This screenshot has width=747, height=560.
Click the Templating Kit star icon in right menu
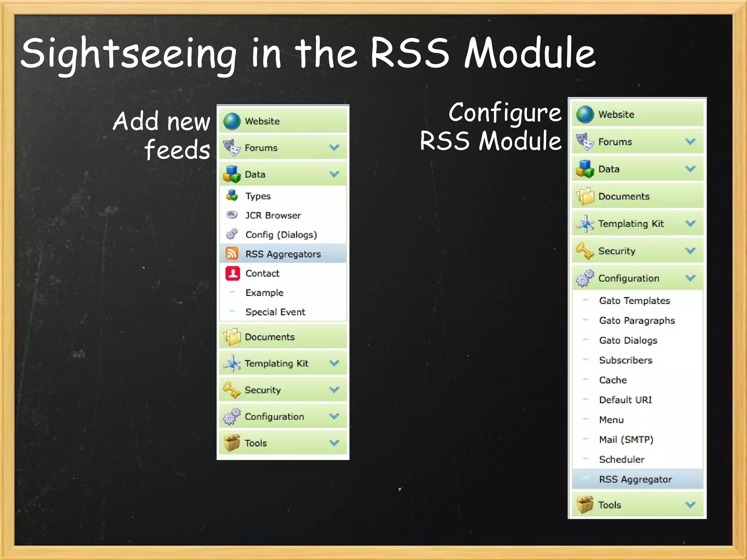(x=585, y=223)
